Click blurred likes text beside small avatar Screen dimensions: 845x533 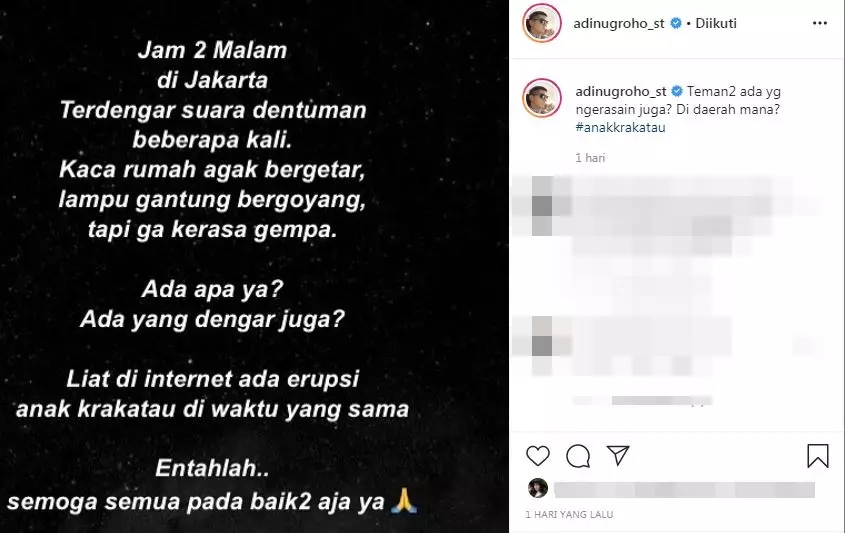pyautogui.click(x=684, y=489)
